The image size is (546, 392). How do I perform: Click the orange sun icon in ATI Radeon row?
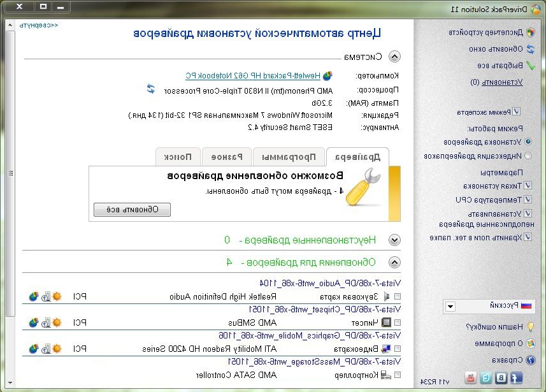(57, 349)
